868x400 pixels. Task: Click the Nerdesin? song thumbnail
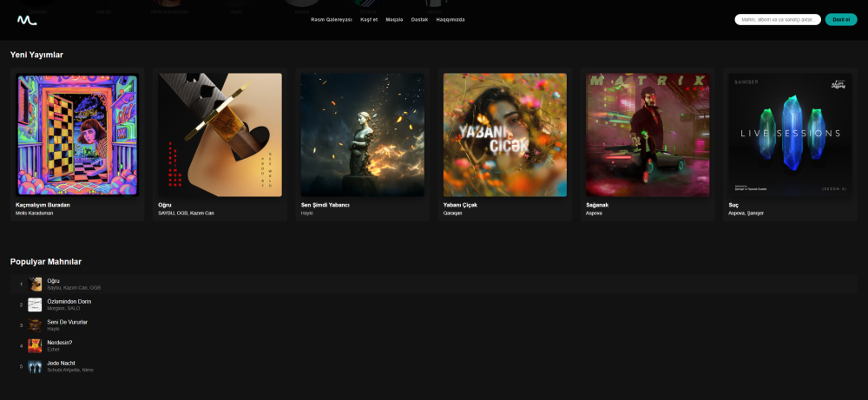click(35, 346)
